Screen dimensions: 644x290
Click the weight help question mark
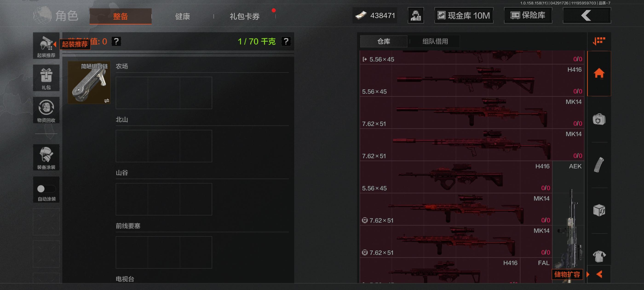(x=286, y=41)
